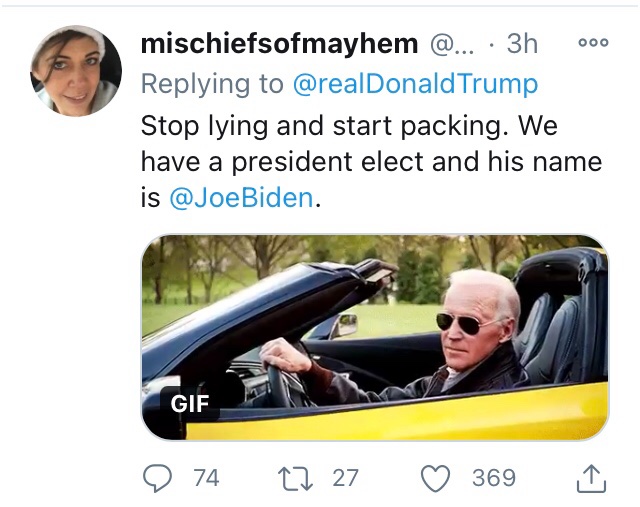This screenshot has height=507, width=640.
Task: Open the mischiefsofmayhem display name
Action: (x=280, y=44)
